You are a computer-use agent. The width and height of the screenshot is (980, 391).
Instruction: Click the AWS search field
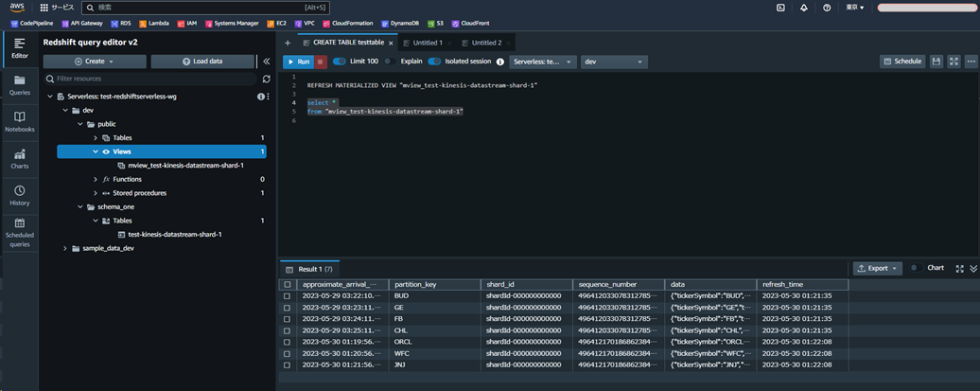click(205, 8)
